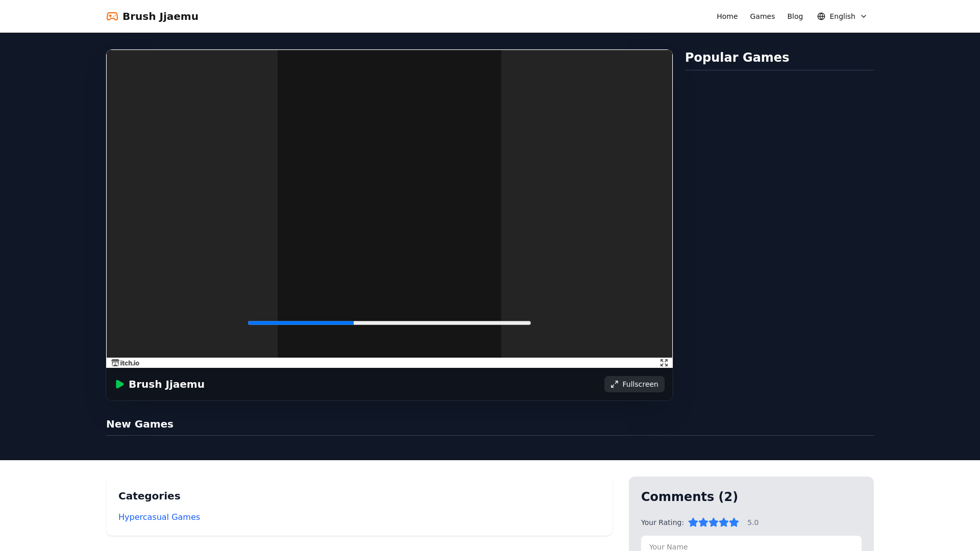Focus the Your Name input field

(x=751, y=545)
